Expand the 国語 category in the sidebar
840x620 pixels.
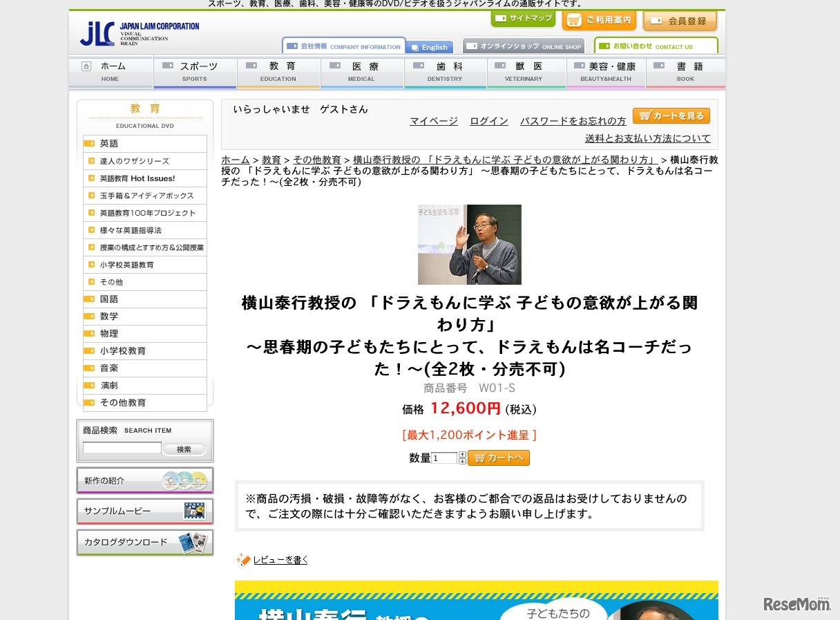[108, 299]
